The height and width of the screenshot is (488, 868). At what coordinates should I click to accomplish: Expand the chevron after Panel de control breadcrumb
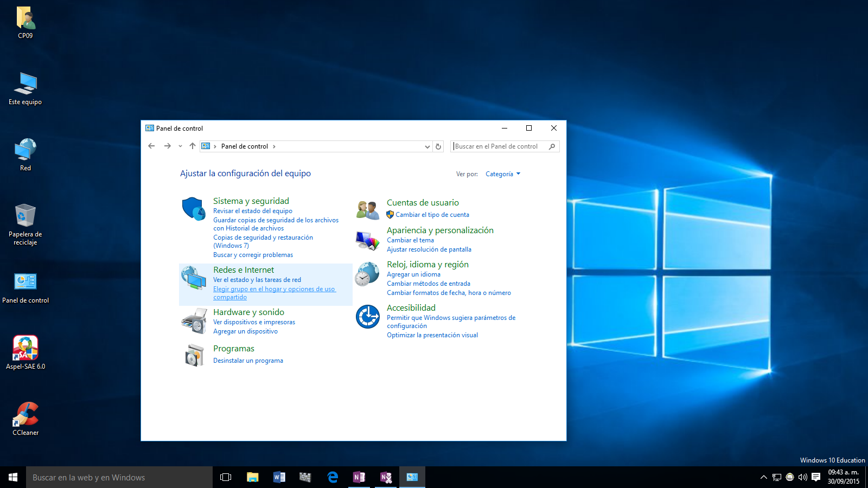(274, 146)
